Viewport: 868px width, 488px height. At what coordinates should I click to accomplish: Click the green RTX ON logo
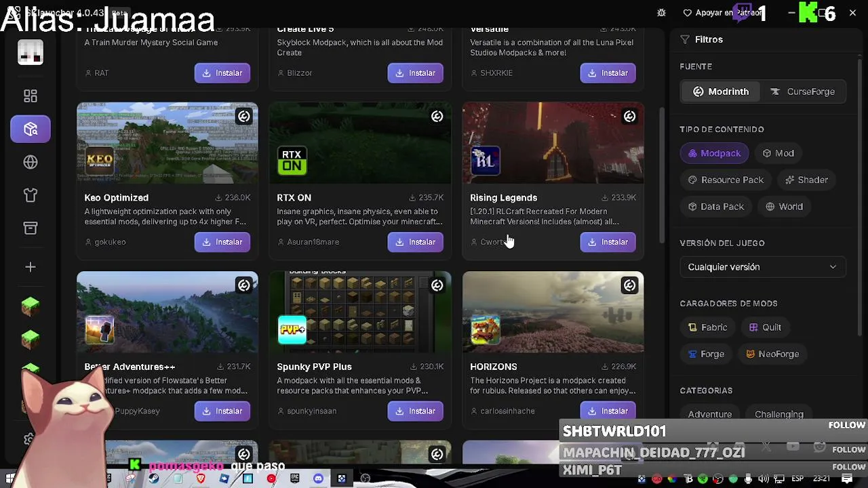pos(292,161)
